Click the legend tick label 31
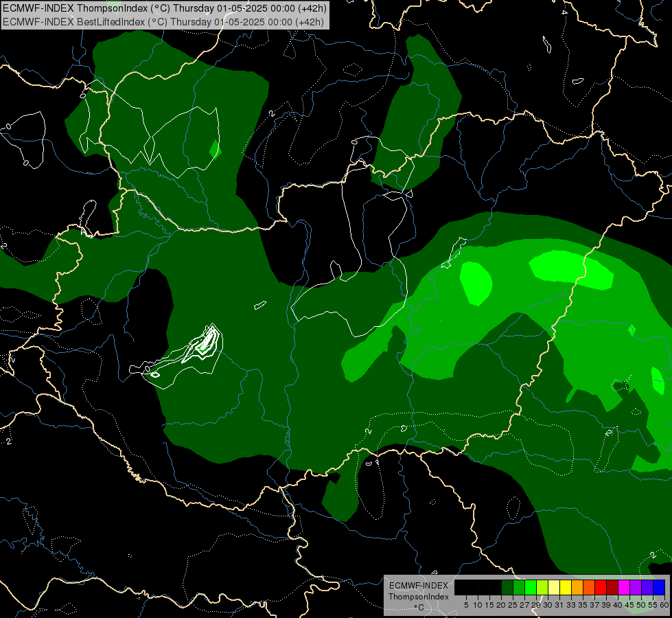The width and height of the screenshot is (672, 618). coord(559,605)
